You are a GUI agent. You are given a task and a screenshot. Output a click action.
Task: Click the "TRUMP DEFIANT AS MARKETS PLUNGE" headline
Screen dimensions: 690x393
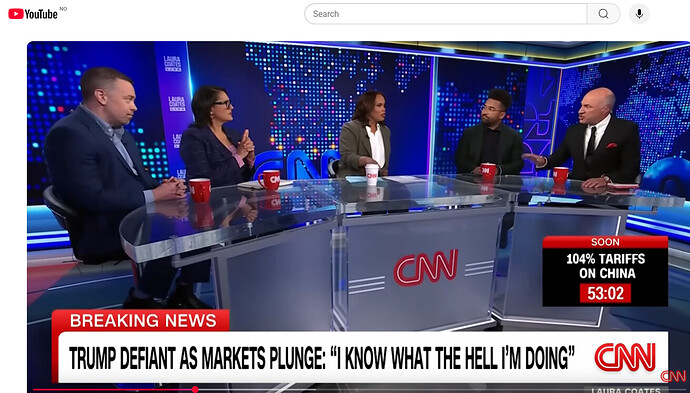(196, 357)
